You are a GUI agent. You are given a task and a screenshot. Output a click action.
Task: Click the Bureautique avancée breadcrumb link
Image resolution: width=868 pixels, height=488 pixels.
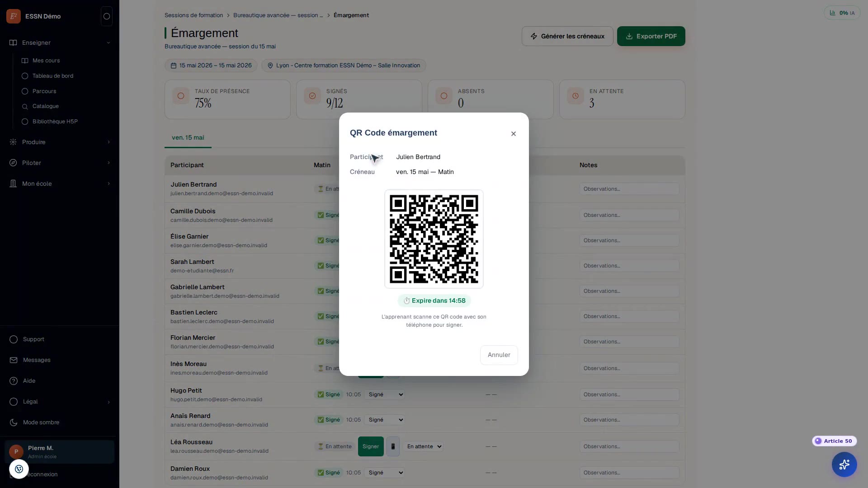point(278,15)
